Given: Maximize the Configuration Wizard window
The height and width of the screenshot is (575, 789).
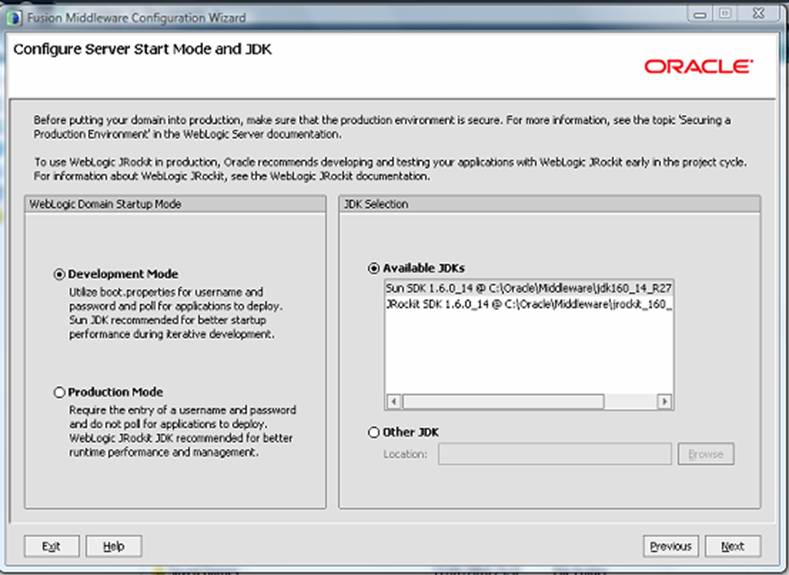Looking at the screenshot, I should point(725,14).
